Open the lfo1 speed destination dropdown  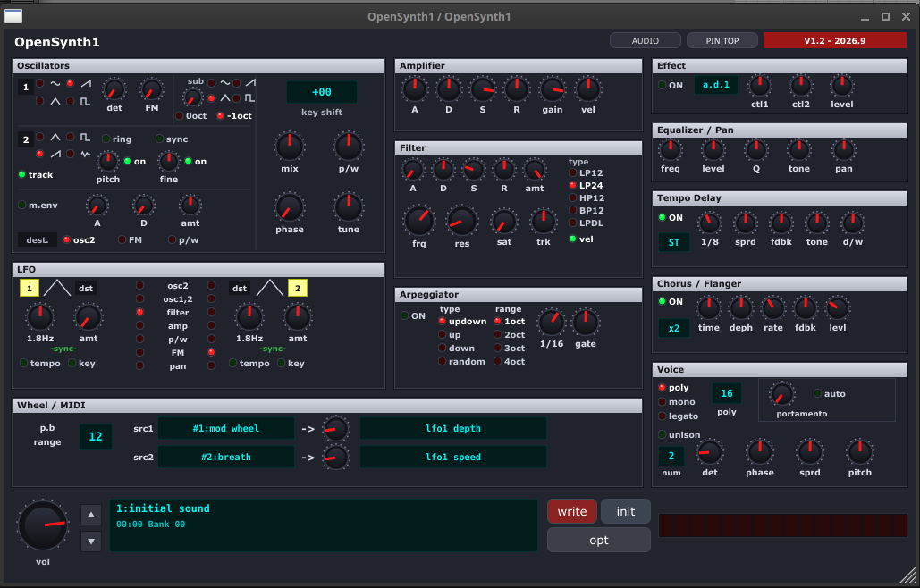click(x=453, y=457)
